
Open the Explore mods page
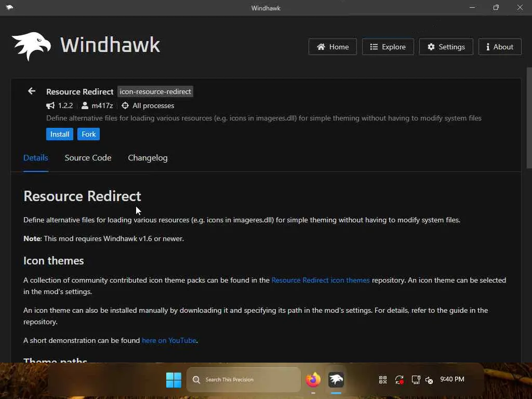click(388, 47)
